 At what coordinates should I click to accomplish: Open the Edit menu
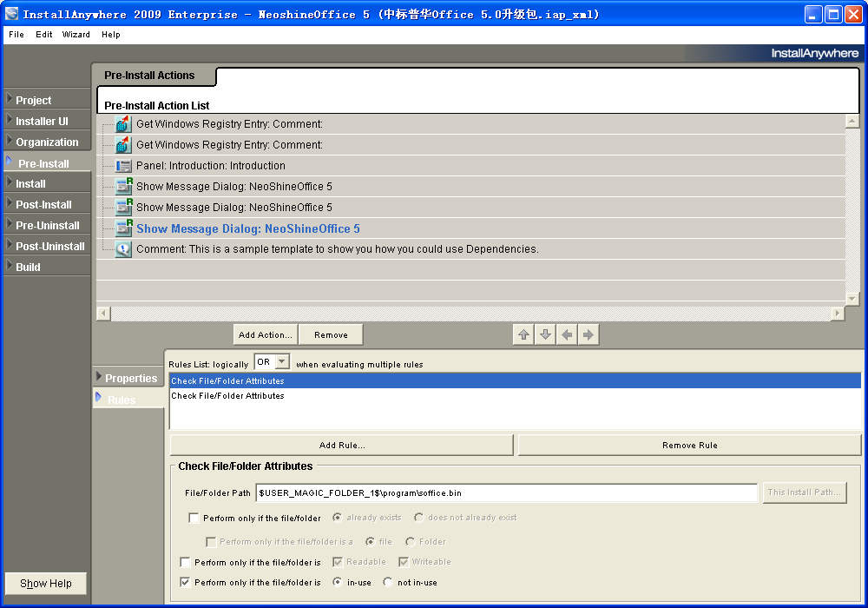[43, 35]
